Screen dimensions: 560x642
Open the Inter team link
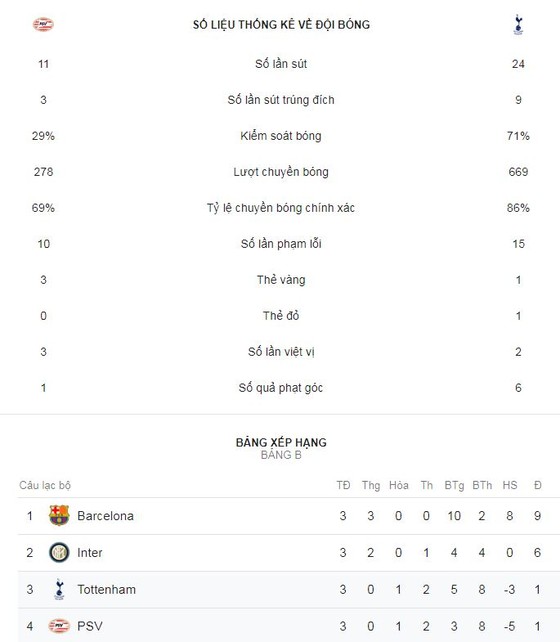click(90, 552)
